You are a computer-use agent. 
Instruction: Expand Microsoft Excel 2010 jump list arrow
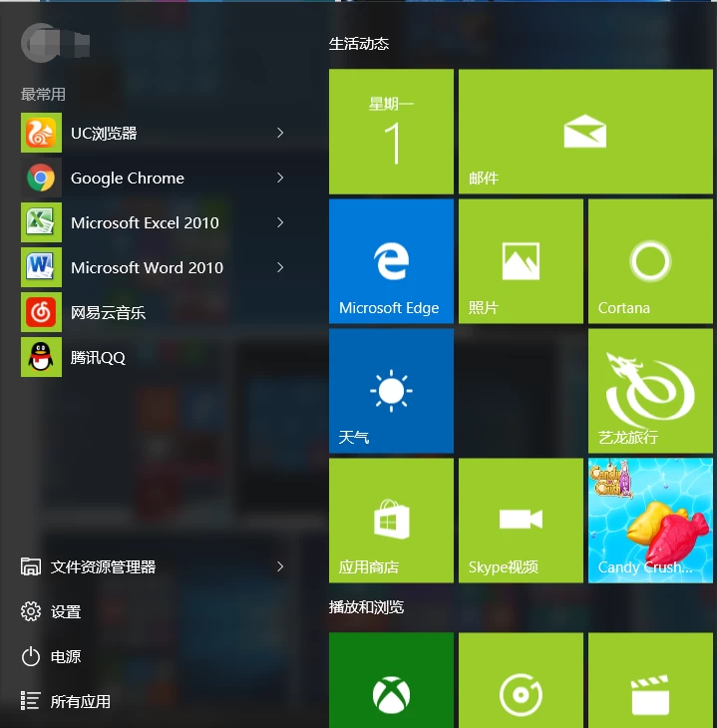coord(280,222)
